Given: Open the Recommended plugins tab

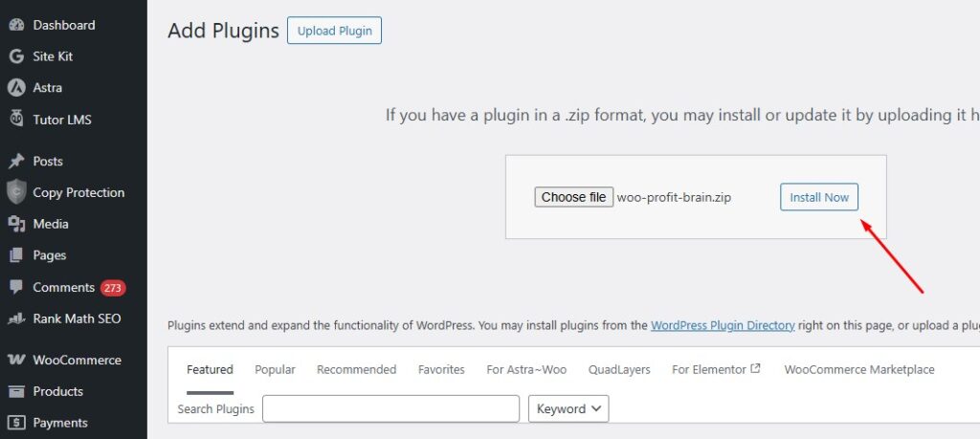Looking at the screenshot, I should [x=356, y=369].
